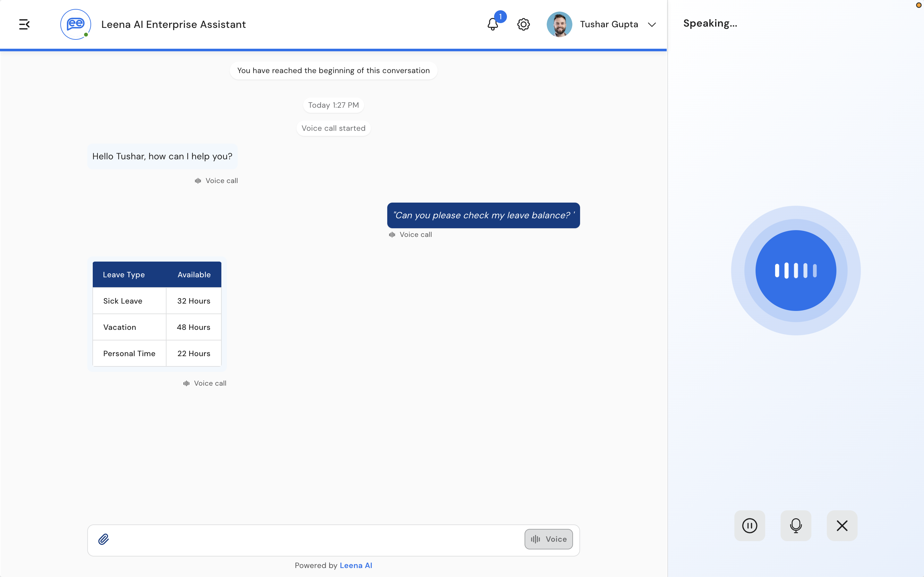The image size is (924, 577).
Task: Open the Leena AI link
Action: click(x=356, y=565)
